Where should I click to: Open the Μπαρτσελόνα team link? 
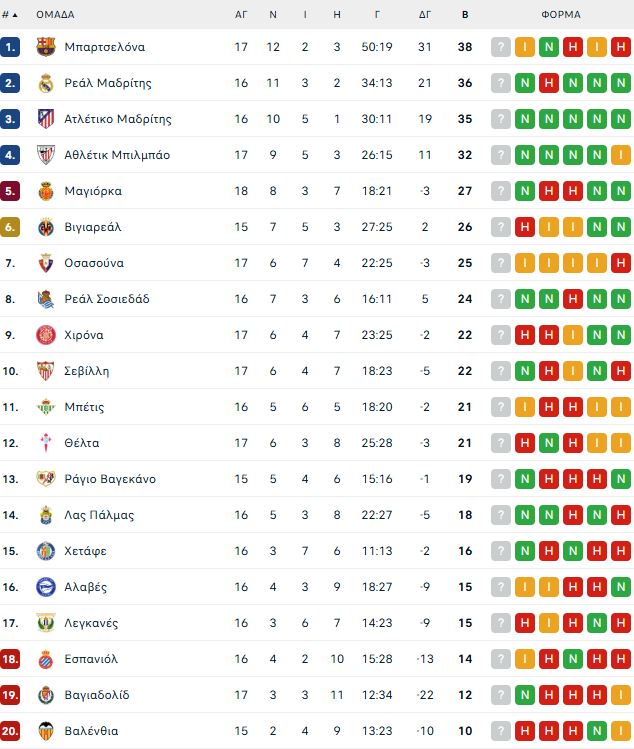pos(105,47)
